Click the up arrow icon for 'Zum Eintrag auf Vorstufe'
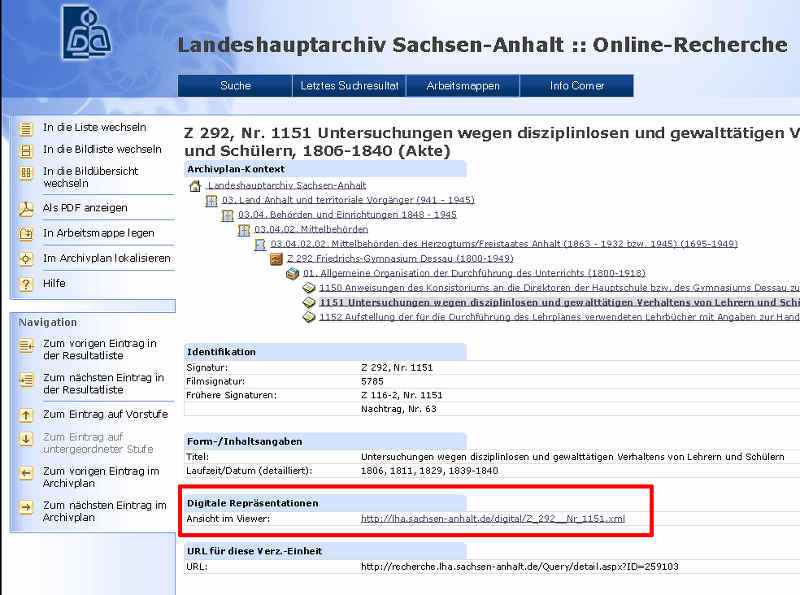The image size is (800, 595). [x=26, y=415]
